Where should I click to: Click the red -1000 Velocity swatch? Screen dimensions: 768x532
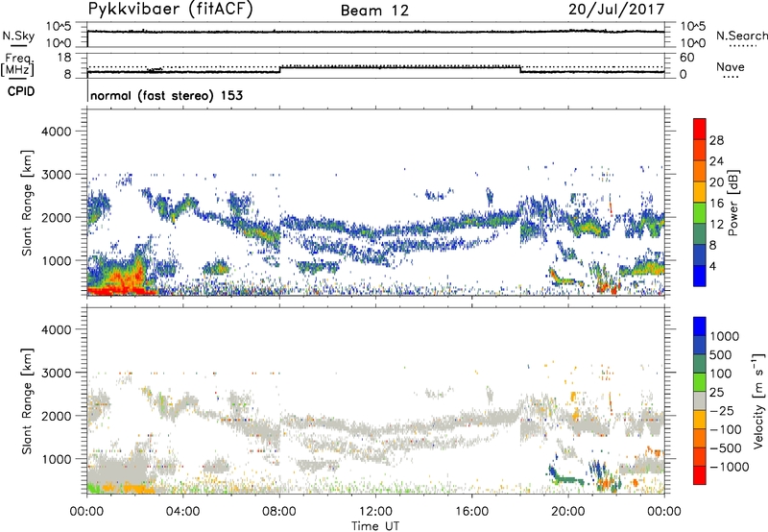click(700, 475)
